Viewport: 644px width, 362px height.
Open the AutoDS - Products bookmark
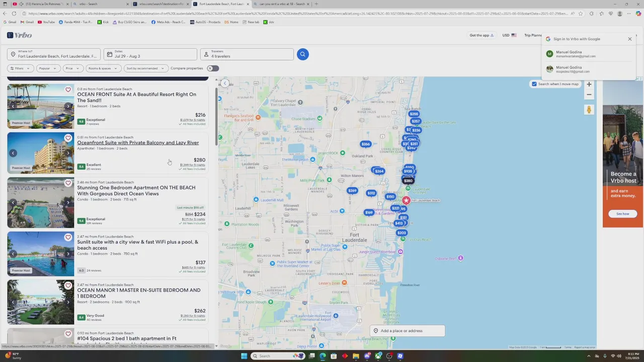(x=205, y=22)
